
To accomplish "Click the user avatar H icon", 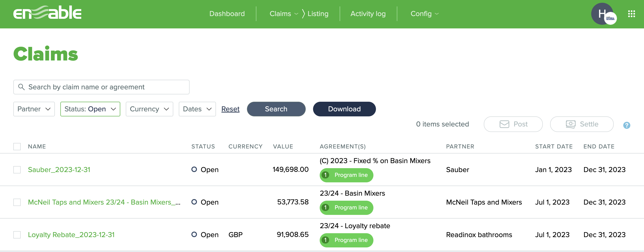I will (602, 14).
